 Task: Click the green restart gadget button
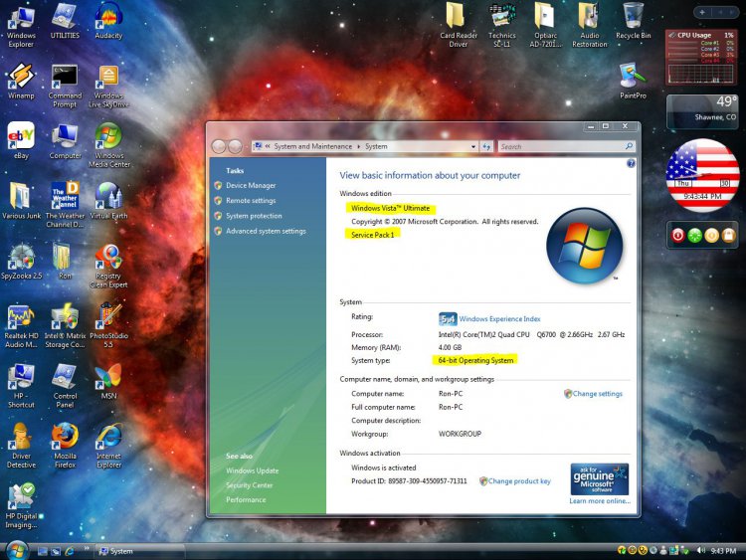tap(694, 235)
